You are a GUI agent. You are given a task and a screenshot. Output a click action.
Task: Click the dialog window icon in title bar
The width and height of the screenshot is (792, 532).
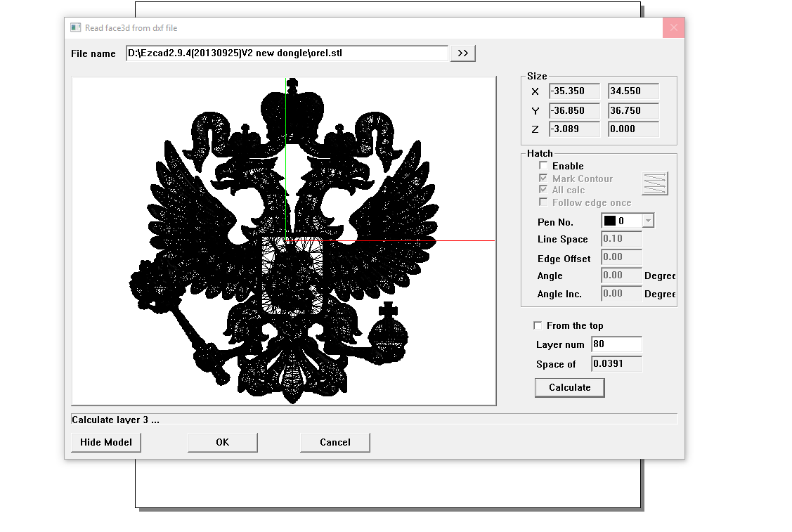pos(75,27)
